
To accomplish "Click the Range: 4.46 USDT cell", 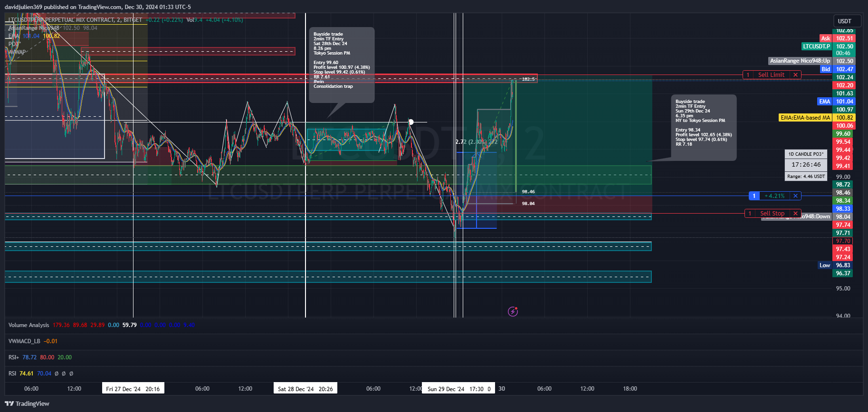I will pos(806,177).
